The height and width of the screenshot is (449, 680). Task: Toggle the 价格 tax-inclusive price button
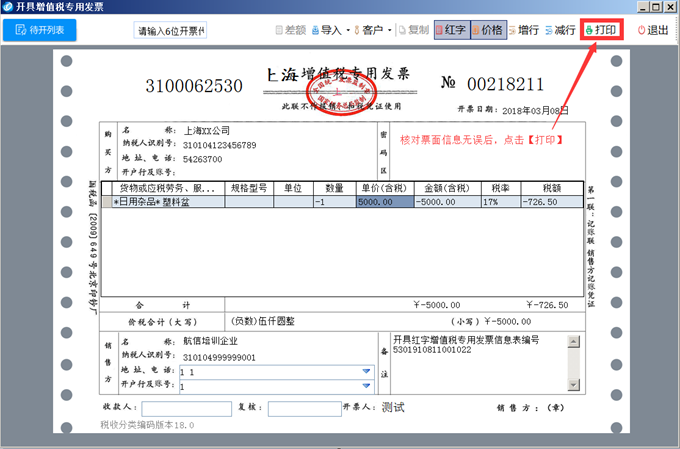pos(489,30)
